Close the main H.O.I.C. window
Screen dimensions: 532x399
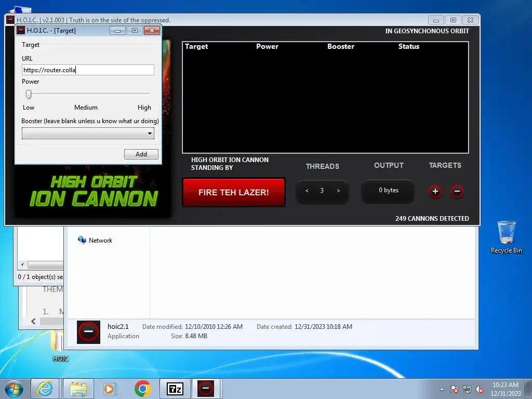[470, 20]
